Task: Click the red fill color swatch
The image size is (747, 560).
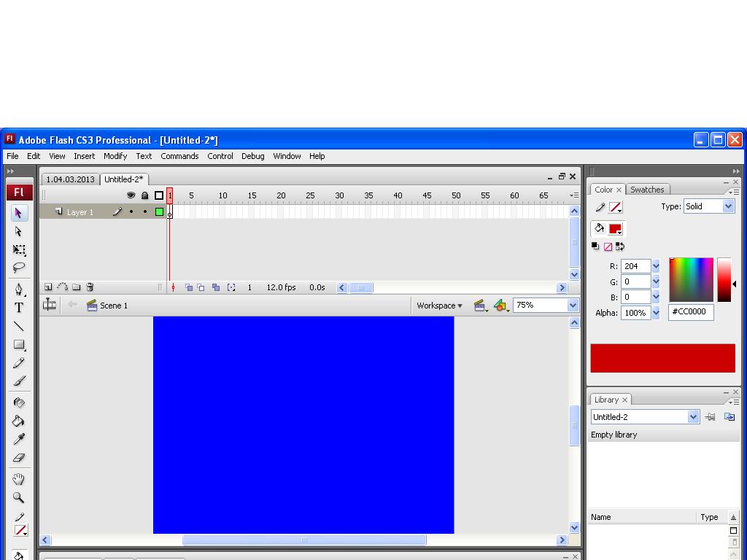Action: pos(616,228)
